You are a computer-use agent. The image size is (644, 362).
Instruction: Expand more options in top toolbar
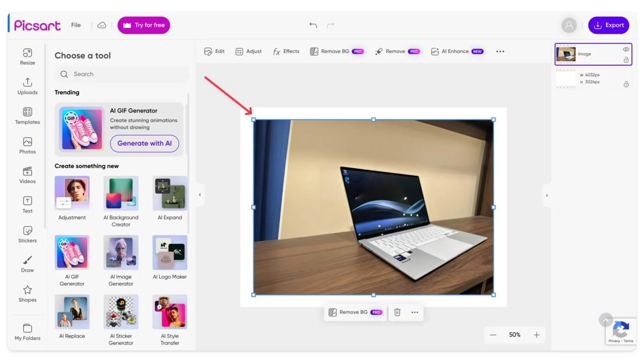click(500, 51)
